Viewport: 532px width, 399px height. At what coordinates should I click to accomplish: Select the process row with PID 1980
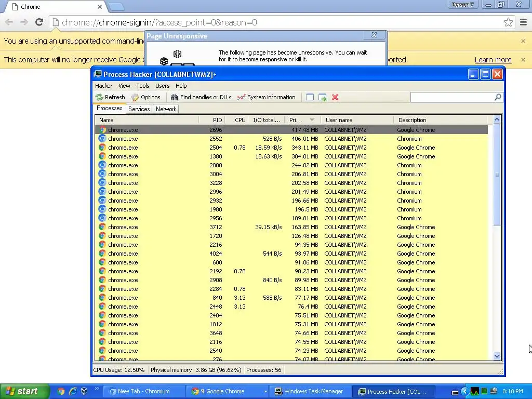point(291,209)
